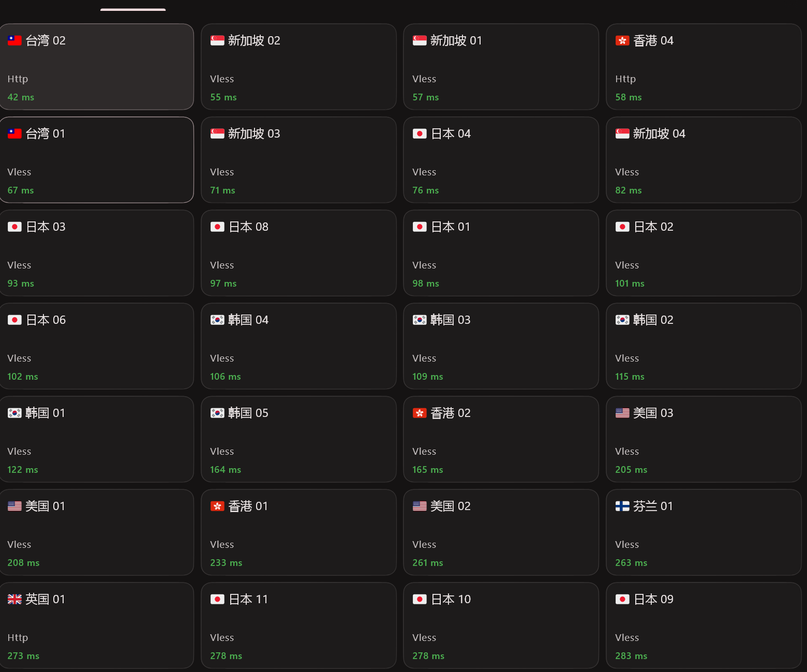Screen dimensions: 807x672
Task: Pick the 日本 06 node with 102 ms
Action: (x=97, y=346)
